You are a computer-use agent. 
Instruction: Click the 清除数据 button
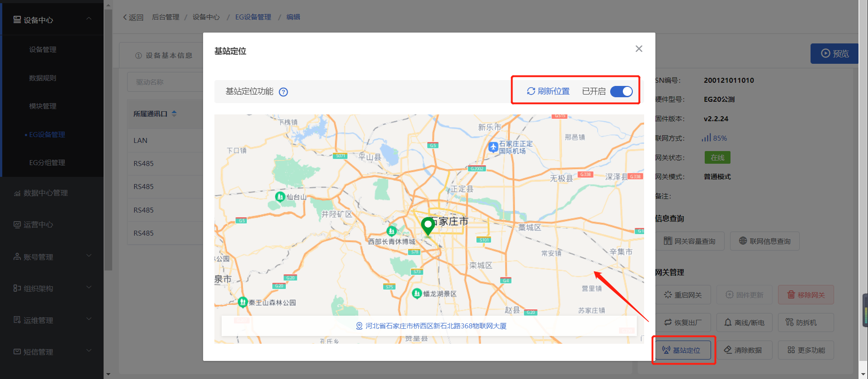(x=745, y=350)
